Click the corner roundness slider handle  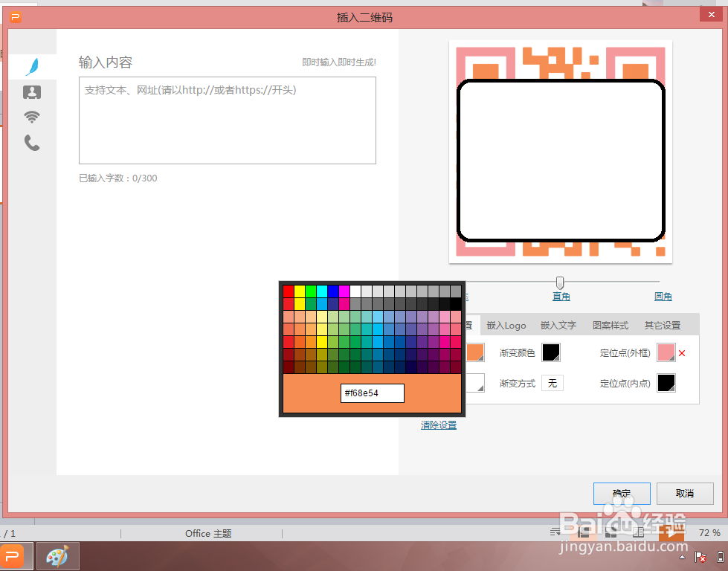[x=560, y=283]
